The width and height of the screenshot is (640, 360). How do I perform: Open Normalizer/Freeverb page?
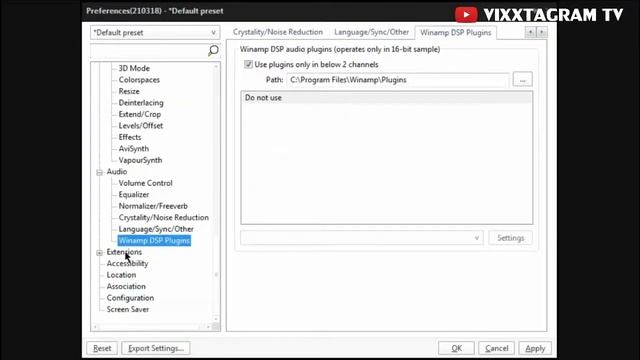153,206
